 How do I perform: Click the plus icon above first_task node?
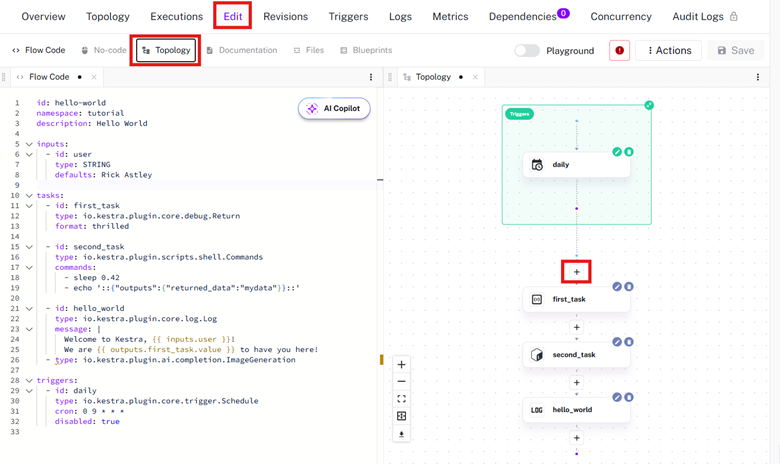[x=577, y=272]
